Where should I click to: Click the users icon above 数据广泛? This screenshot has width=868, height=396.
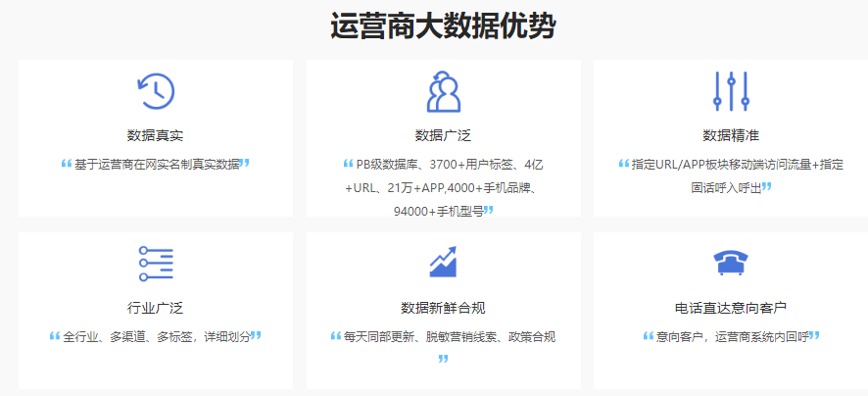[x=444, y=91]
